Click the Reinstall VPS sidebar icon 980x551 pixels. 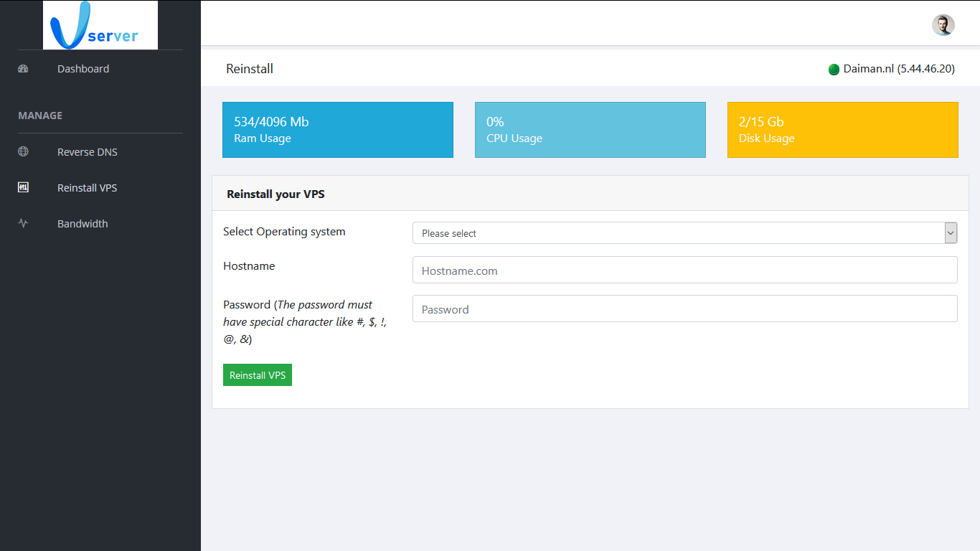[x=23, y=188]
